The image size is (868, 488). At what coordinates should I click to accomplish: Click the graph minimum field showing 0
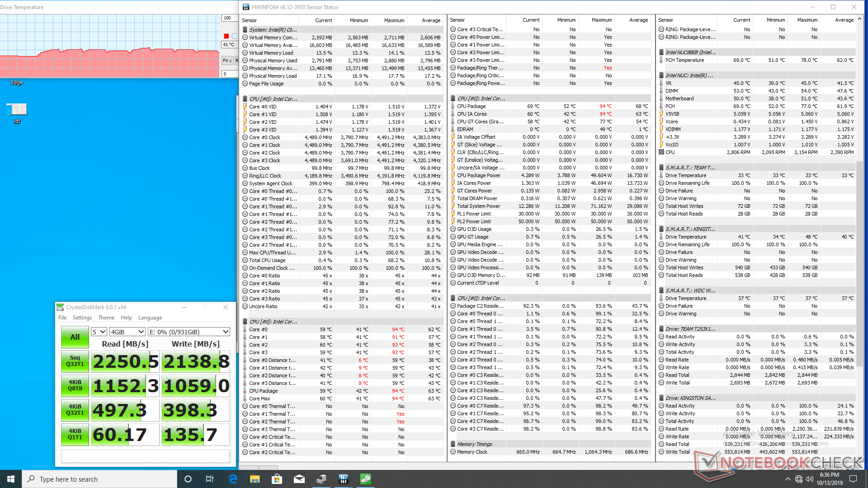[230, 74]
